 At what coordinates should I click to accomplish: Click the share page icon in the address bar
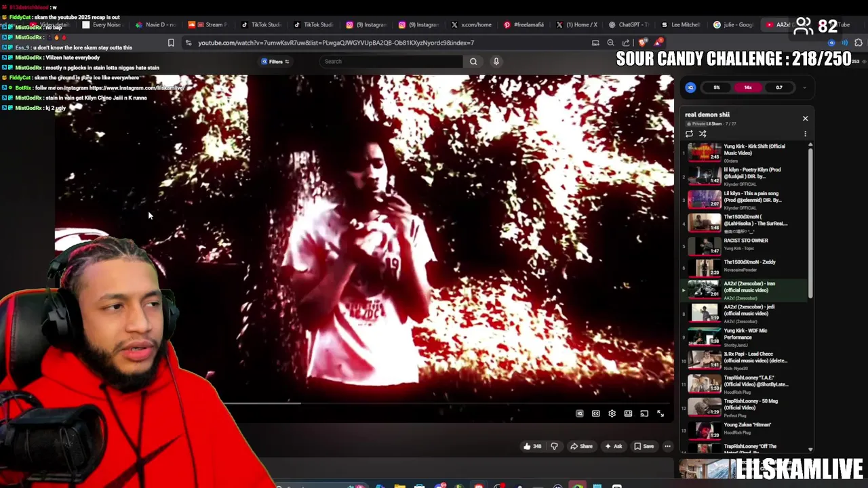(x=626, y=43)
